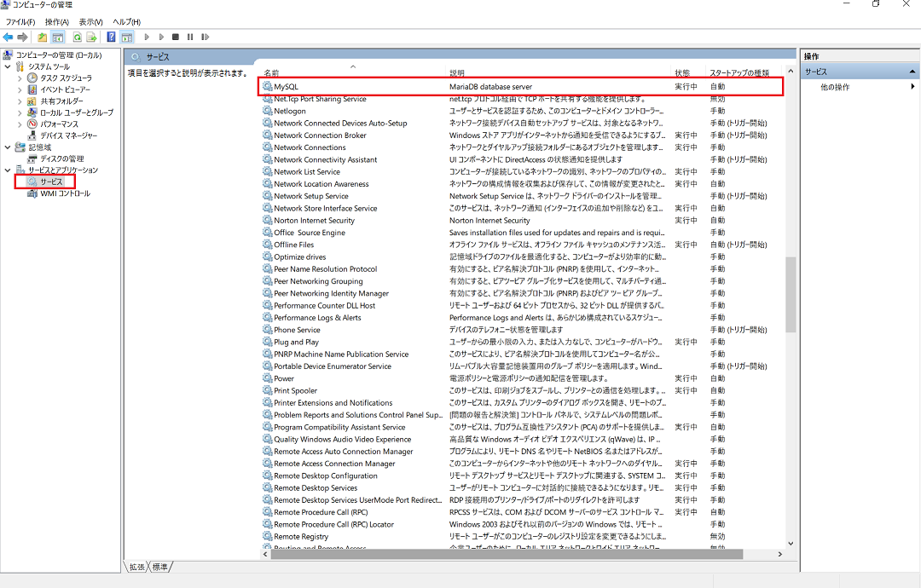Click the export list toolbar icon

(90, 37)
